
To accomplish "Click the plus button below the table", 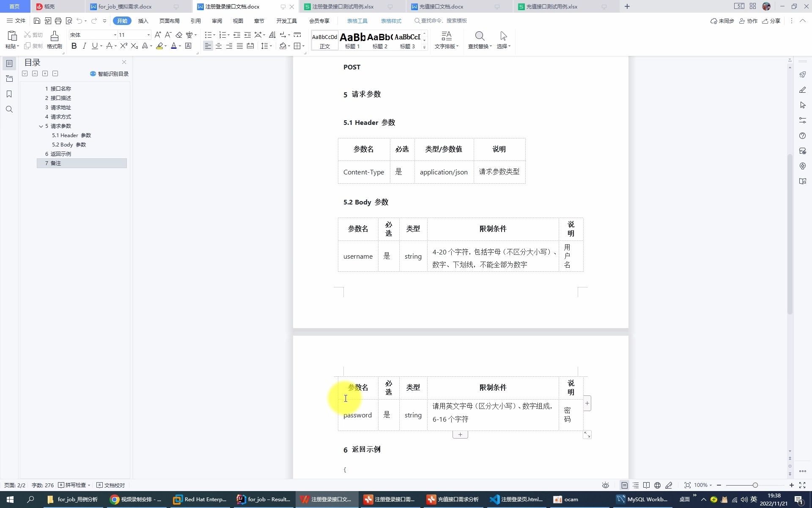I will click(460, 434).
